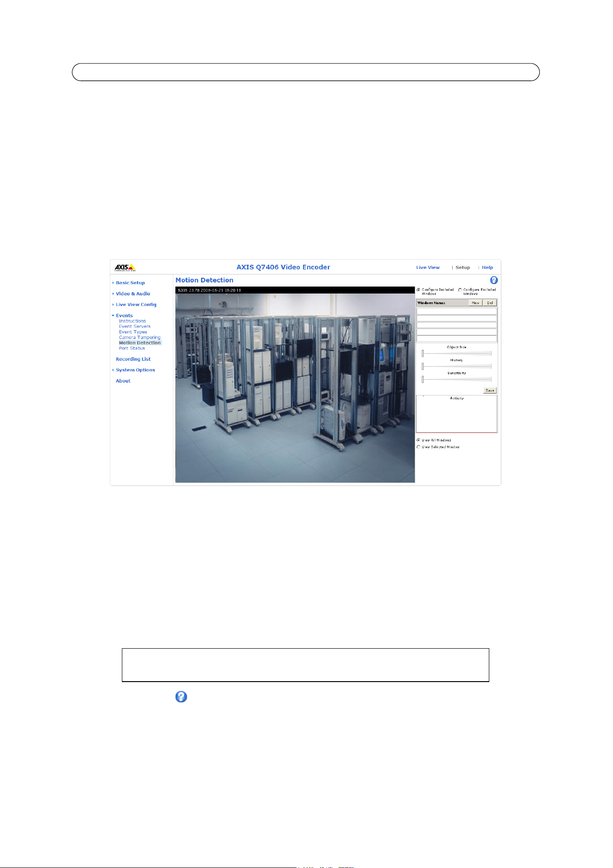Click the fourth Windows Name field
Viewport: 613px width, 868px height.
(456, 332)
